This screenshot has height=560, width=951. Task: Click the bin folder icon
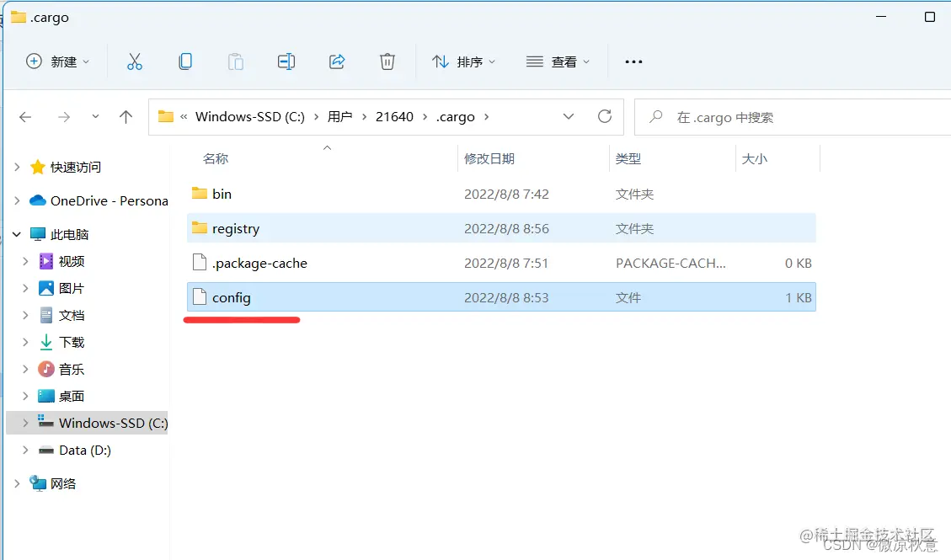[x=200, y=194]
